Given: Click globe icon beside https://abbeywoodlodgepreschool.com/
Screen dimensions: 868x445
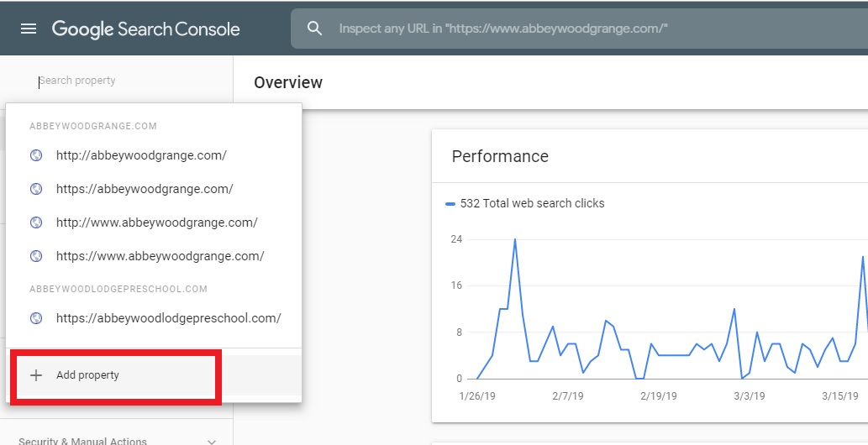Looking at the screenshot, I should coord(36,318).
